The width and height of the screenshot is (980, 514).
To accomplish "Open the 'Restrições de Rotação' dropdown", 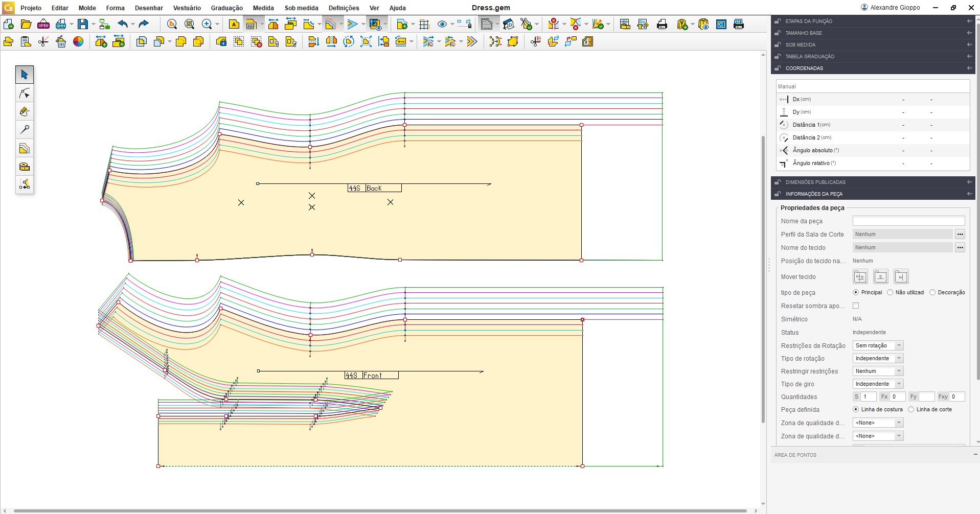I will click(878, 345).
